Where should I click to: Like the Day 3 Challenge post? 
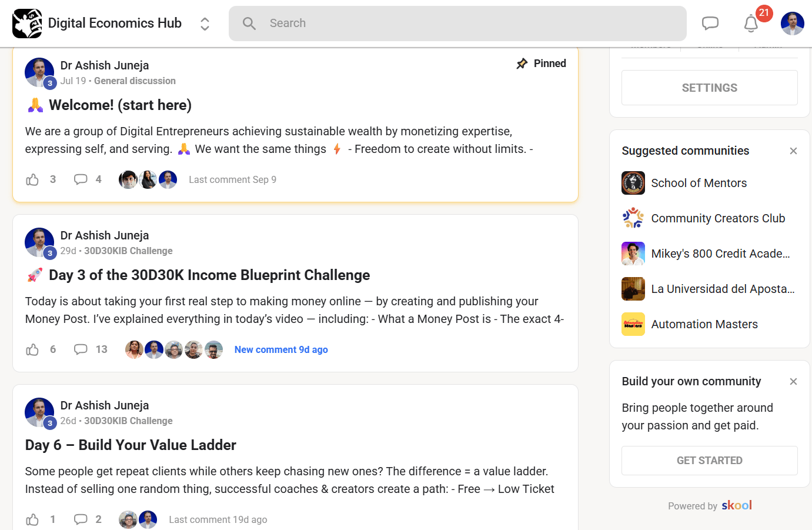click(x=32, y=349)
